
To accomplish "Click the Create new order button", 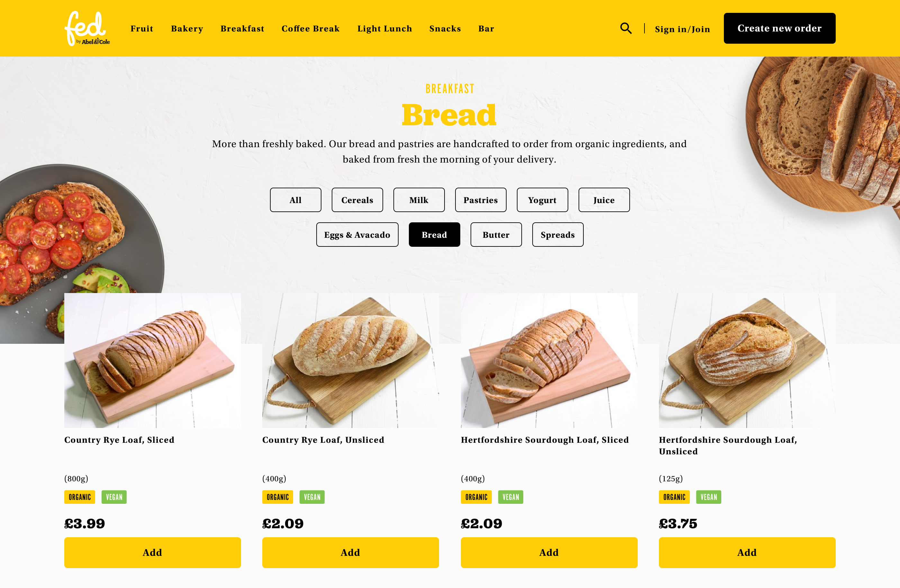I will (779, 28).
